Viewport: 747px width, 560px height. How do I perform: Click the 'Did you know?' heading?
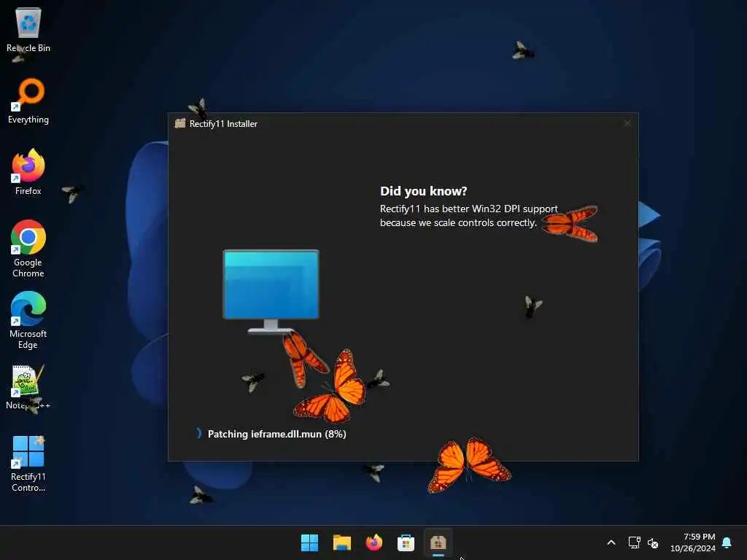(424, 191)
